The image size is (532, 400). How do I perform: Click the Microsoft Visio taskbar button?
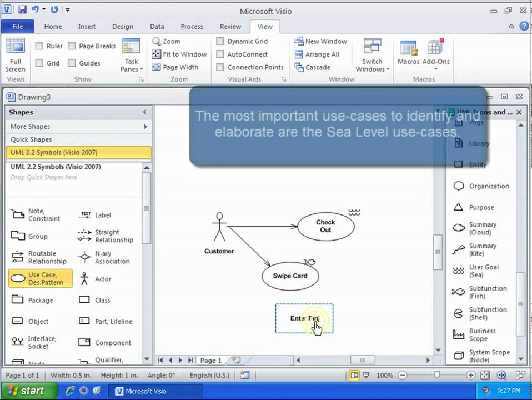tap(155, 391)
